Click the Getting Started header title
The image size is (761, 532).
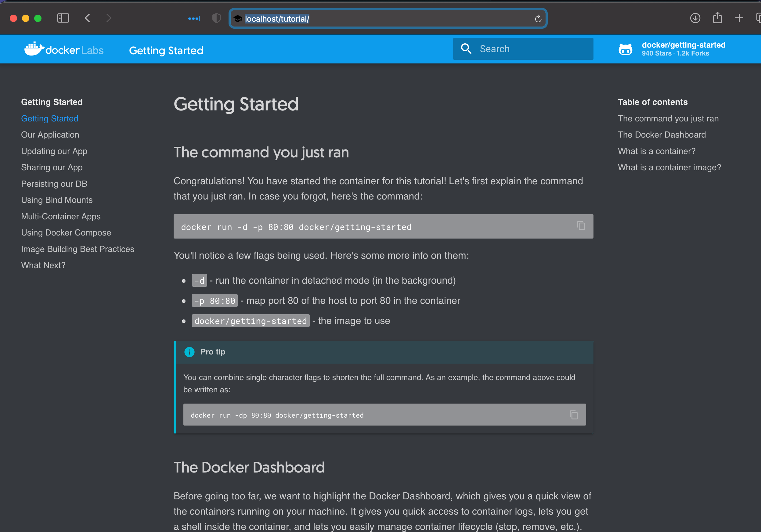click(166, 50)
